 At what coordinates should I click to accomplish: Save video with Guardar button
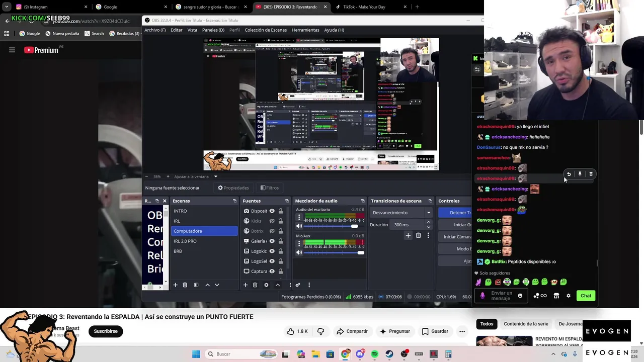(435, 331)
